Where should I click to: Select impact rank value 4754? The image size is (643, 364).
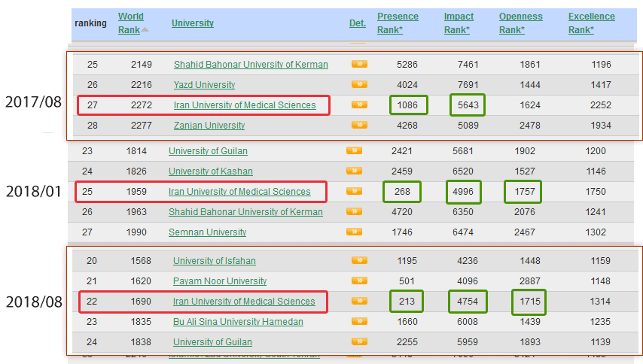tap(468, 302)
